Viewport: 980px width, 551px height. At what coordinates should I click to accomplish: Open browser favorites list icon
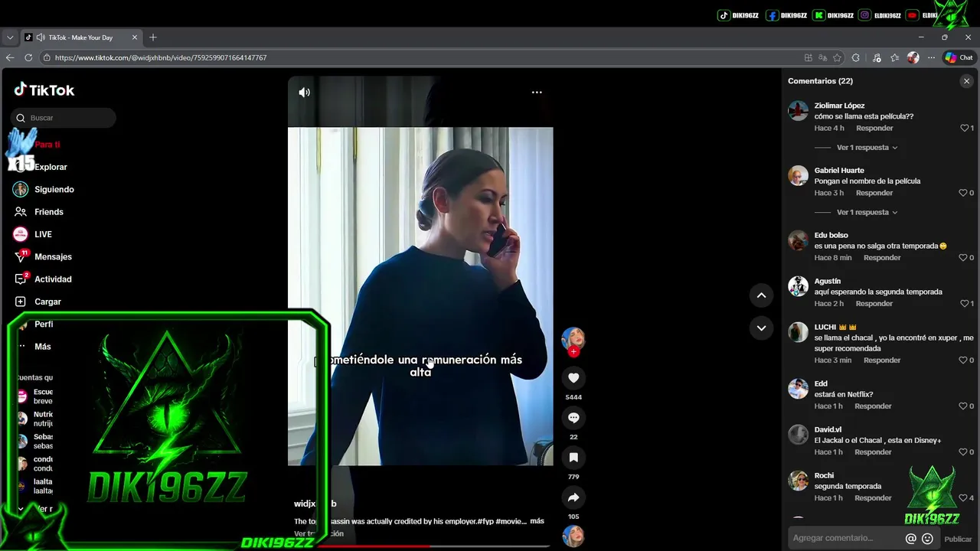pos(894,57)
